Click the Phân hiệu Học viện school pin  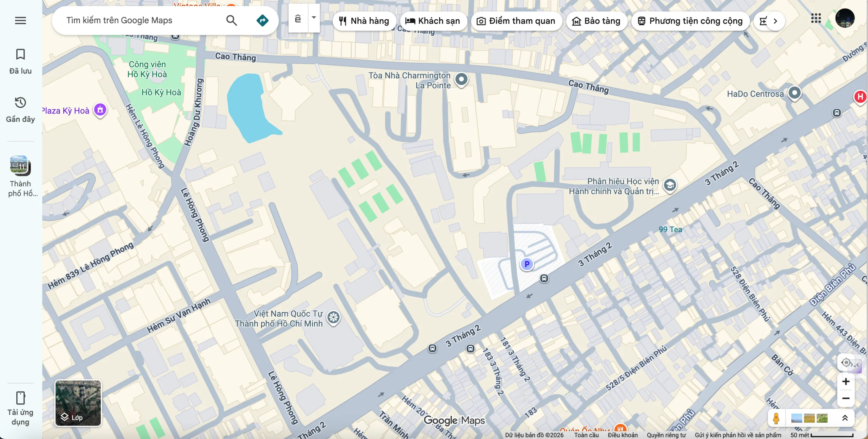pos(670,186)
